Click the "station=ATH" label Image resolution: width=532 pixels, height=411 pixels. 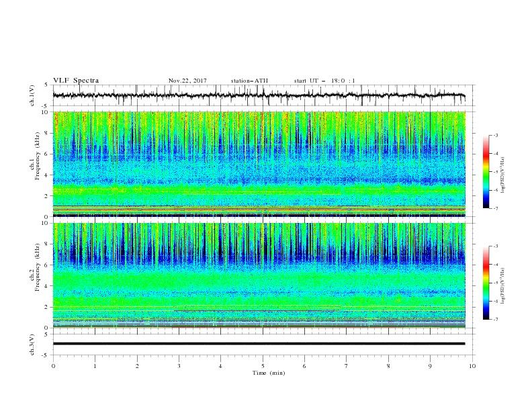click(x=249, y=81)
